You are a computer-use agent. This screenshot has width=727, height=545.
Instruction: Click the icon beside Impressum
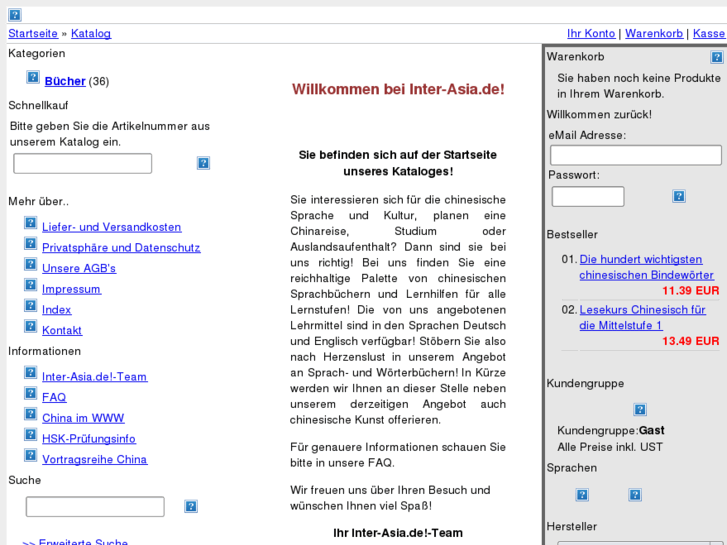pyautogui.click(x=31, y=284)
